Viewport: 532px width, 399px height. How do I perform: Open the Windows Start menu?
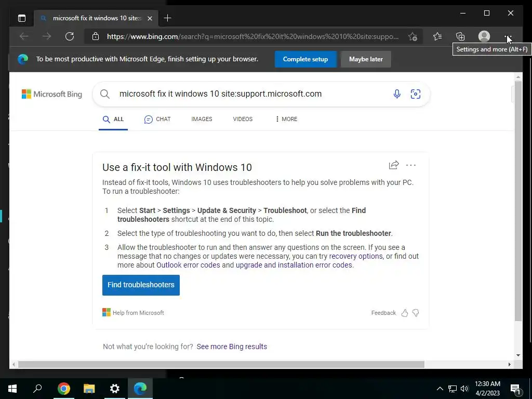(12, 389)
